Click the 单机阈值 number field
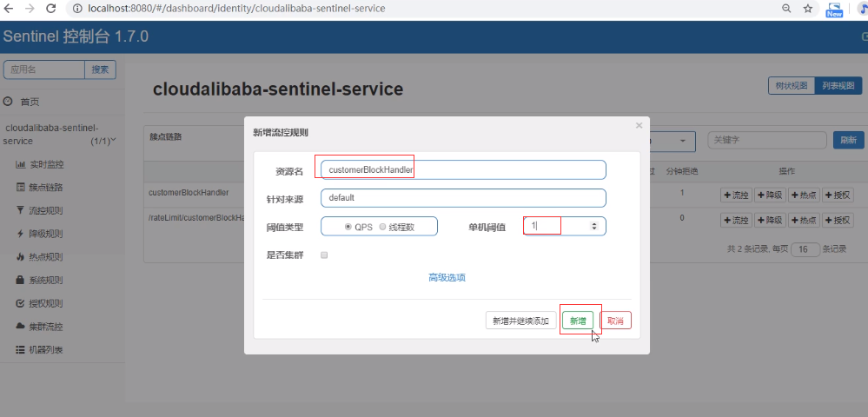The height and width of the screenshot is (417, 868). 565,226
